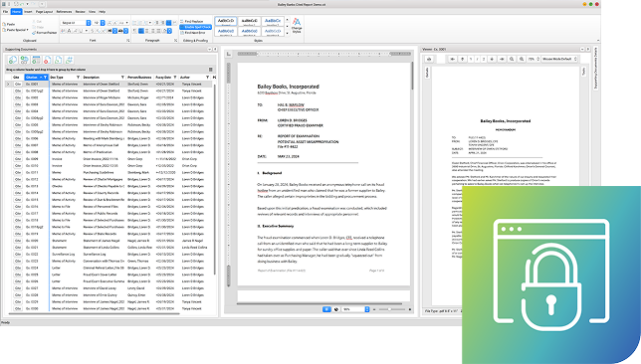Toggle Enable Spell Check
Image resolution: width=641 pixels, height=364 pixels.
coord(196,27)
